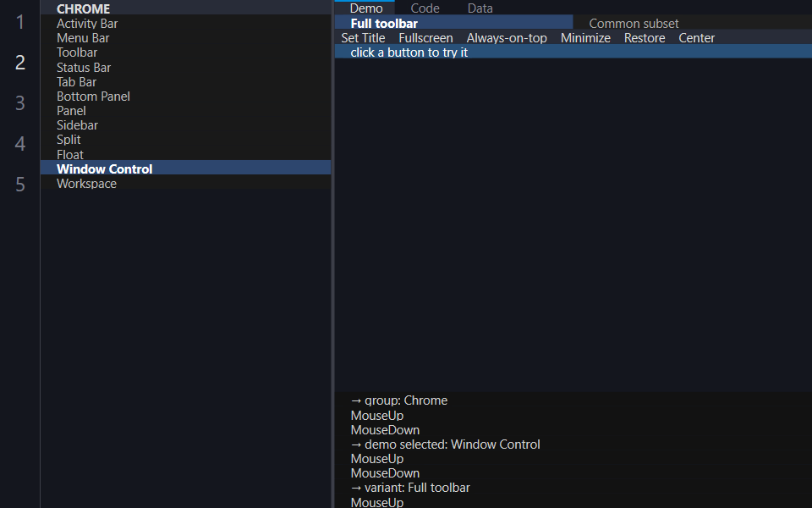The width and height of the screenshot is (812, 508).
Task: Switch to activity bar item 4
Action: (19, 143)
